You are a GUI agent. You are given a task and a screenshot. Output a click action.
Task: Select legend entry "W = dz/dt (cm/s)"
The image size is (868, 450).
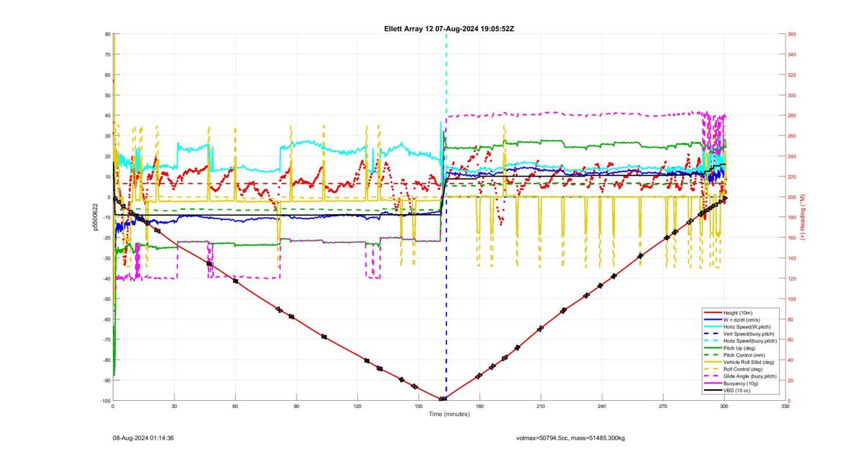743,319
